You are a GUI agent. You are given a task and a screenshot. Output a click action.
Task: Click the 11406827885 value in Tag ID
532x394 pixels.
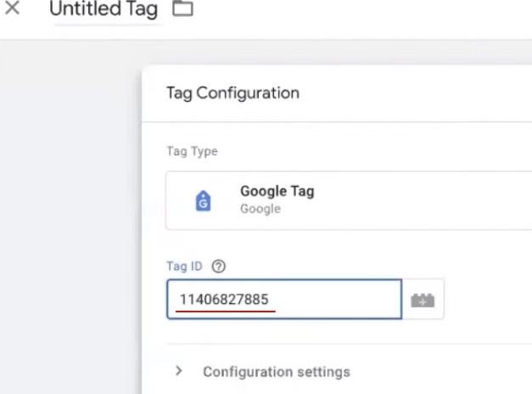227,299
